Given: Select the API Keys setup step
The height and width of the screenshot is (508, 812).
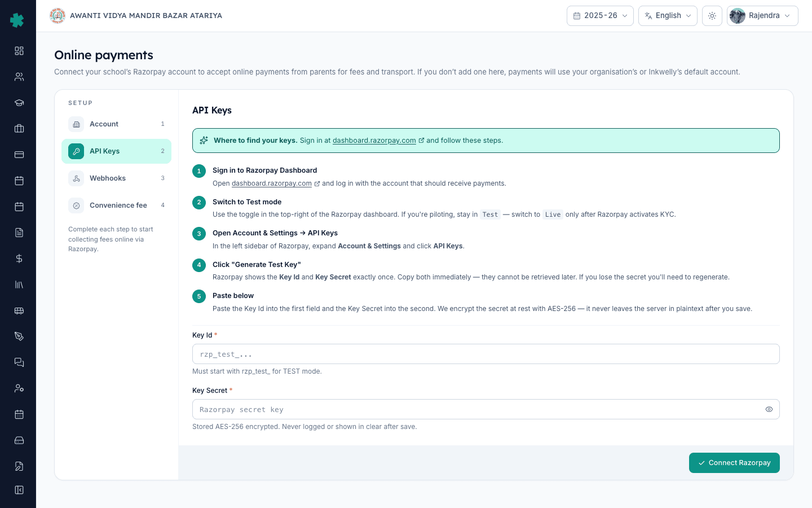Looking at the screenshot, I should 116,151.
